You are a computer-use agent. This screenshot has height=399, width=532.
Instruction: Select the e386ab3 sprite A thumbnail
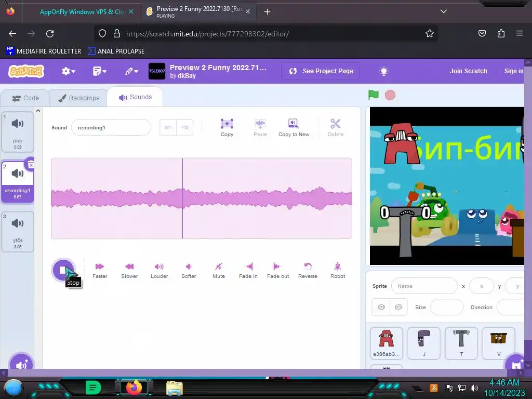click(386, 343)
